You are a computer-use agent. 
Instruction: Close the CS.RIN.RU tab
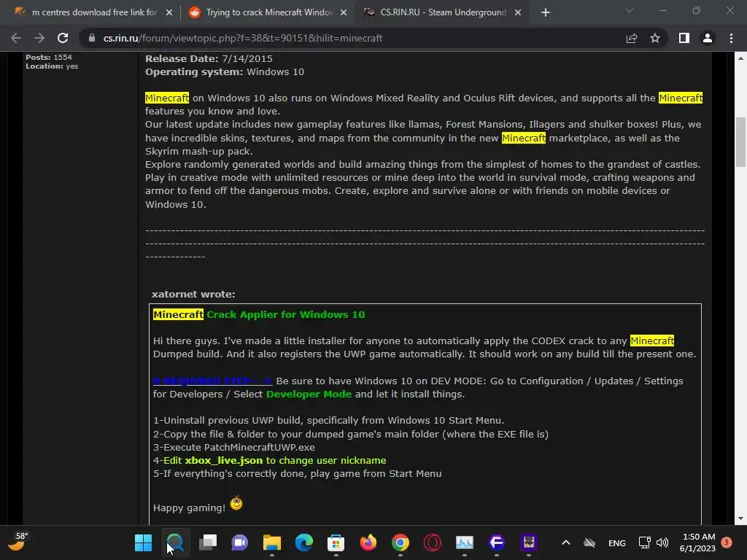518,12
